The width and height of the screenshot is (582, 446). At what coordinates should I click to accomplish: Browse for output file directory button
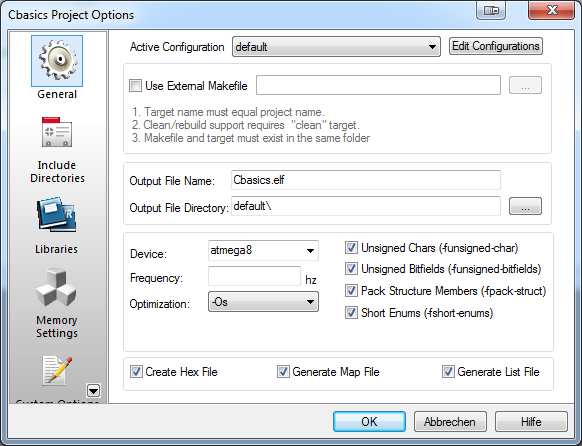[525, 206]
